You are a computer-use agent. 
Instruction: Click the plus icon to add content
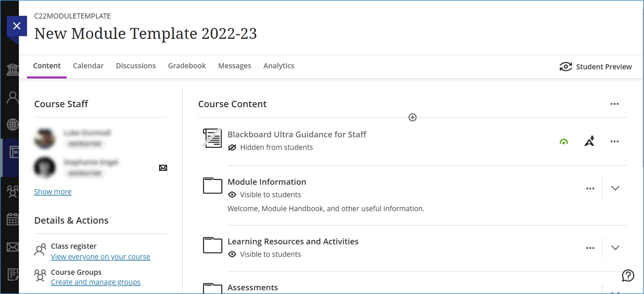[x=412, y=117]
